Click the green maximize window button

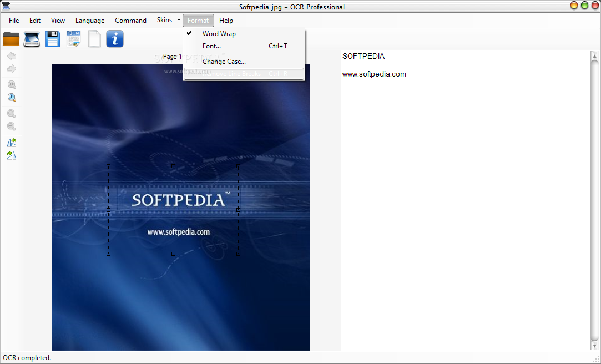tap(584, 6)
